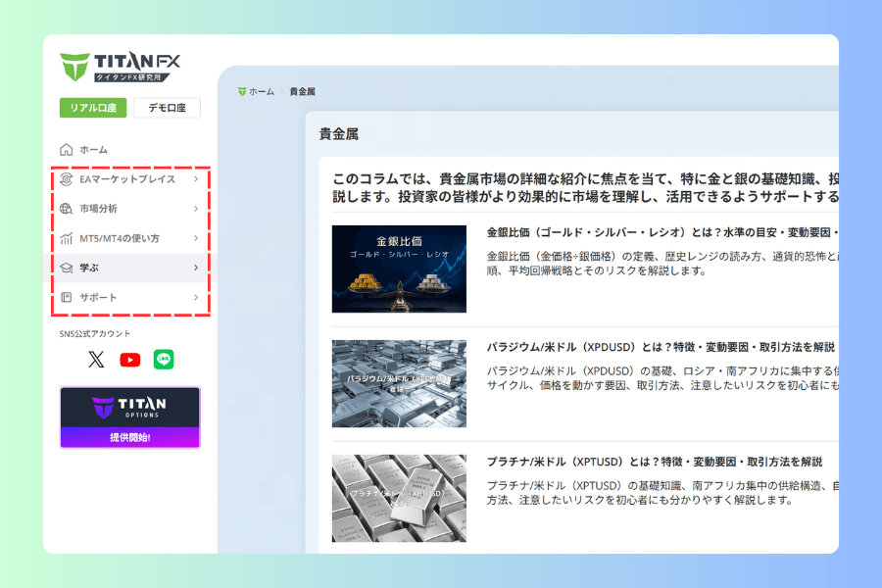Click the green リアル口座 button
The image size is (882, 588).
(x=93, y=108)
